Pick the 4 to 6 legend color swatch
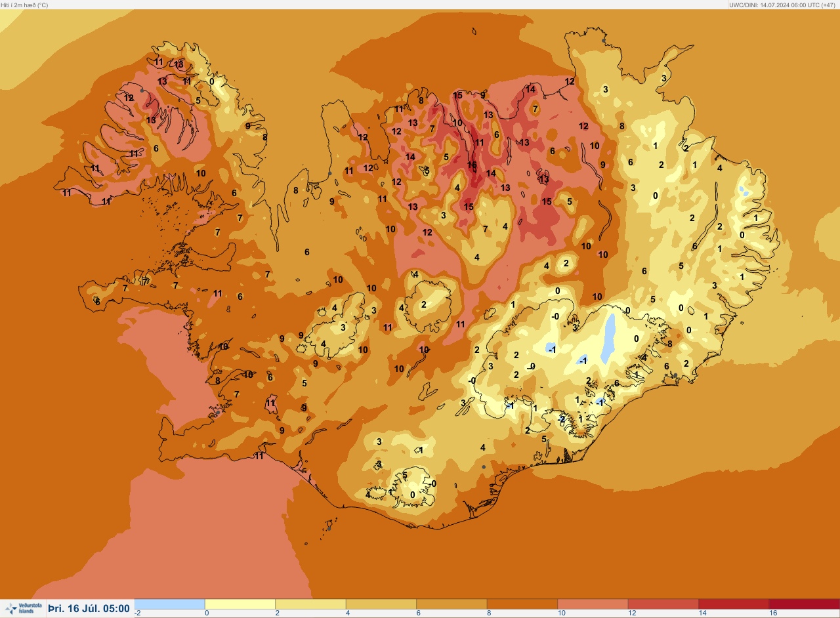 (381, 604)
